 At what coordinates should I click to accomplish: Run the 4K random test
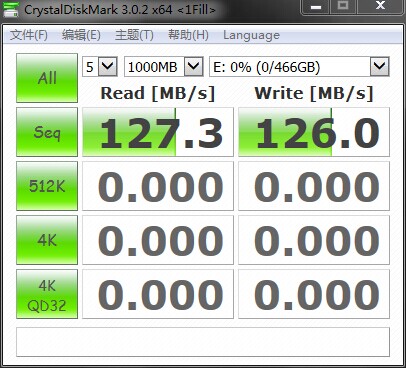point(47,240)
